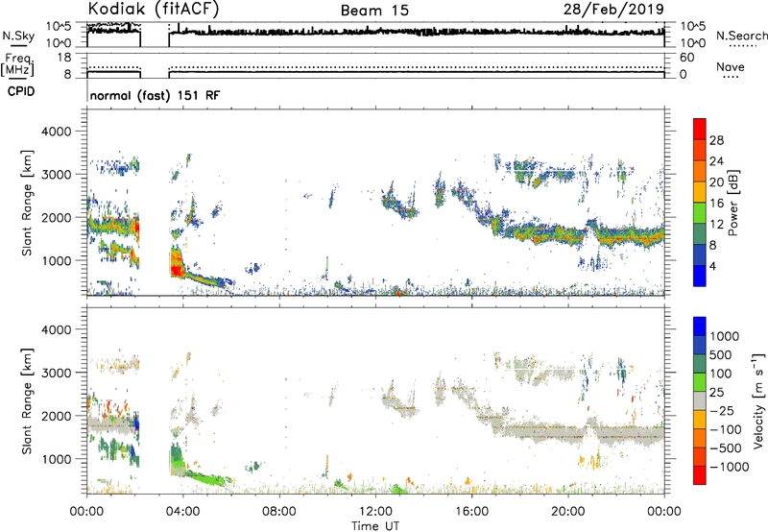The height and width of the screenshot is (532, 768).
Task: Click '-25' on the Velocity scale
Action: 722,410
